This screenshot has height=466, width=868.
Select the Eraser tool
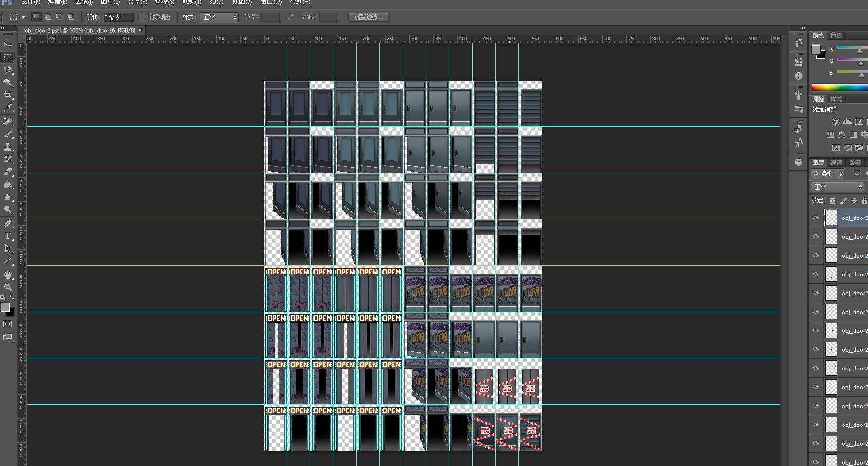[8, 172]
